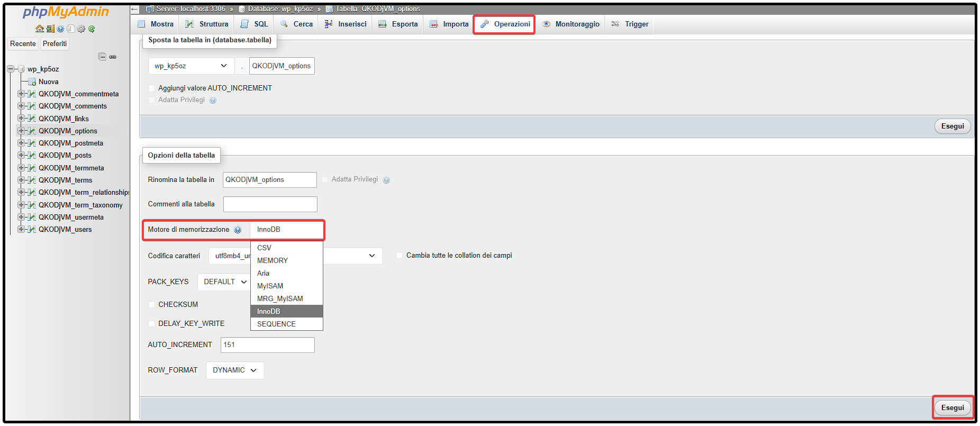Click the wp_kp5oz database cylinder icon

click(21, 69)
